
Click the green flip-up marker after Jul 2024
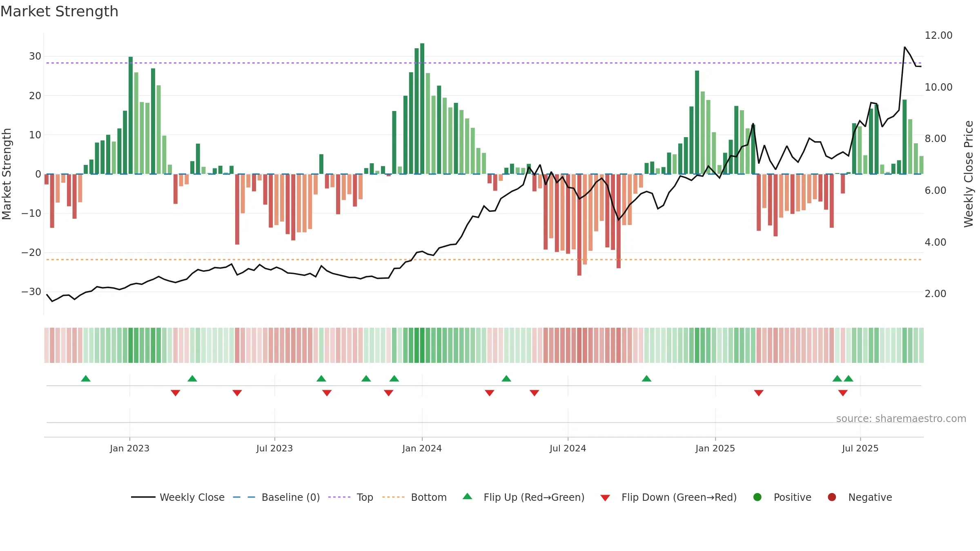(x=646, y=378)
